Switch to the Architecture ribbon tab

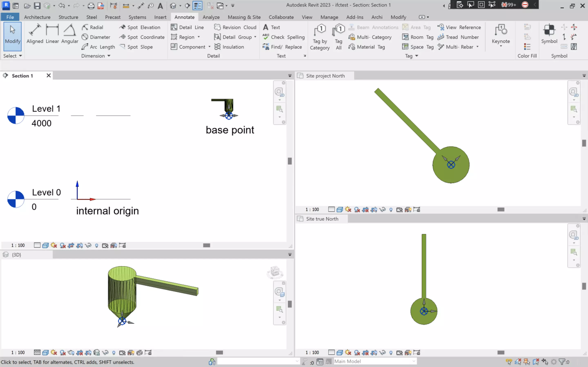(37, 17)
